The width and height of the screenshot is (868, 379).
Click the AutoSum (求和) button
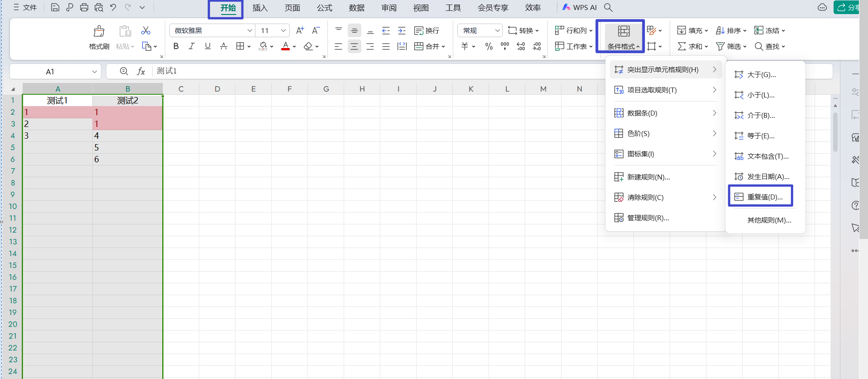coord(692,46)
